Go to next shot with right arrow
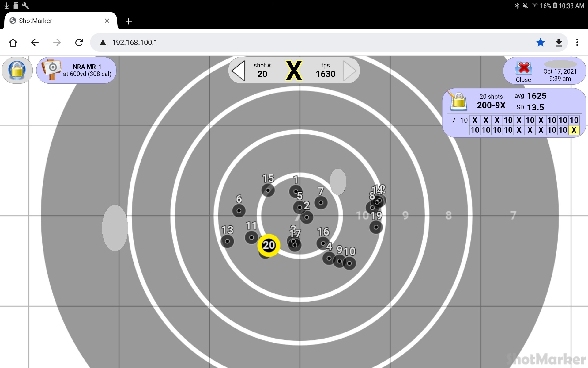Image resolution: width=588 pixels, height=368 pixels. 350,71
